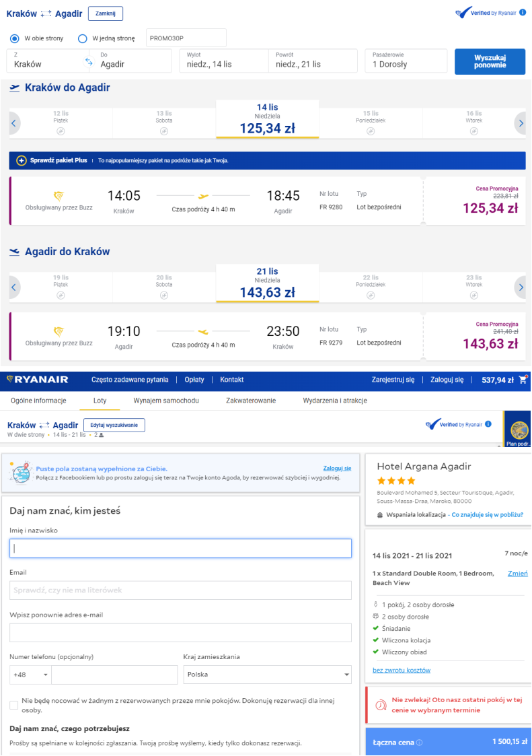Image resolution: width=532 pixels, height=756 pixels.
Task: Click the Wyszukaj ponownie button
Action: [490, 61]
